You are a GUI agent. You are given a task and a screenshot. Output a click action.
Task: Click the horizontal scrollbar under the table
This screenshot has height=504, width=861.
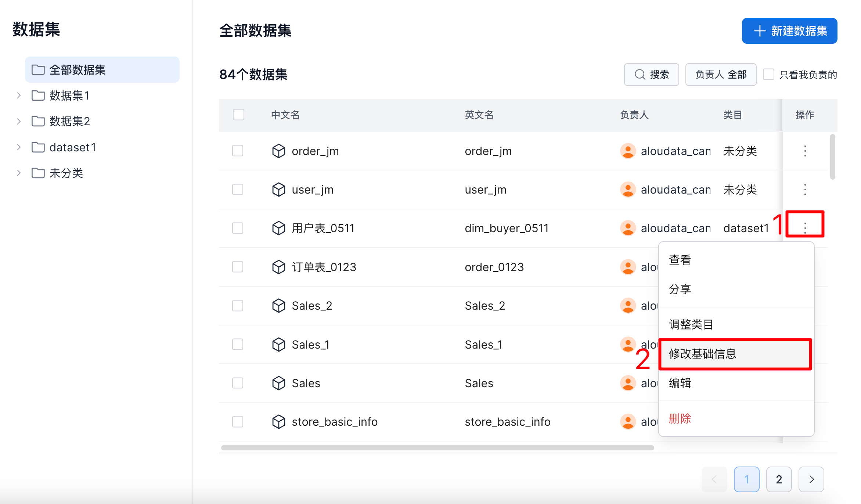click(437, 448)
